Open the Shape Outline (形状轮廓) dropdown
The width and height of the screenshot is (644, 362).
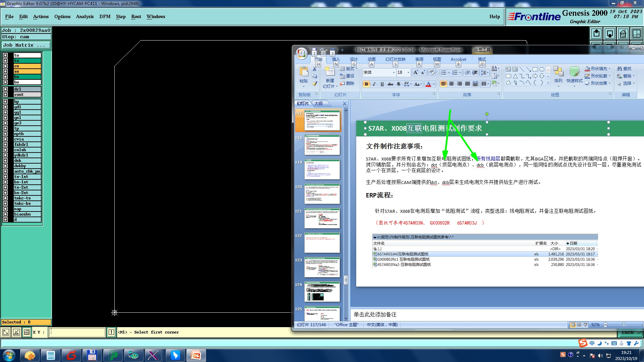(x=598, y=76)
